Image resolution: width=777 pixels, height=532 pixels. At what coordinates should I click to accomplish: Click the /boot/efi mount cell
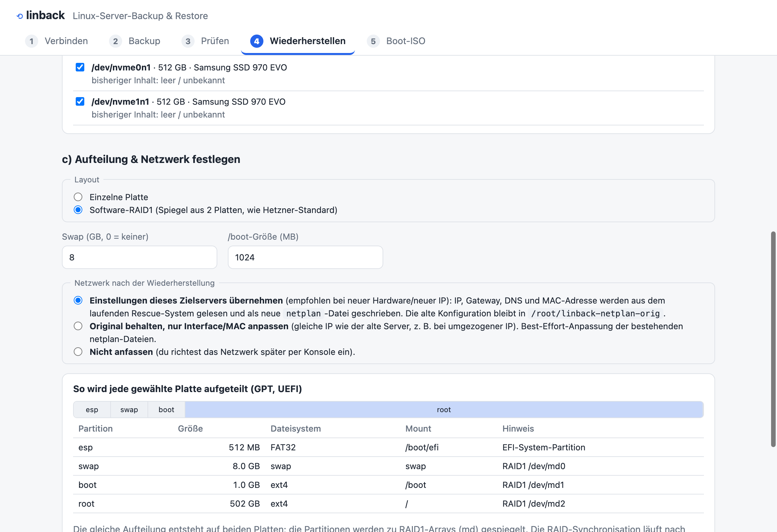click(422, 447)
